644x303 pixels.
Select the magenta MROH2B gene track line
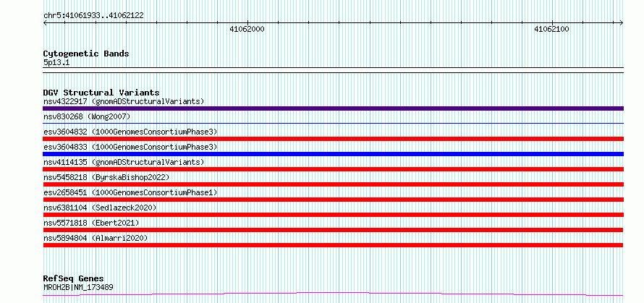pyautogui.click(x=333, y=294)
